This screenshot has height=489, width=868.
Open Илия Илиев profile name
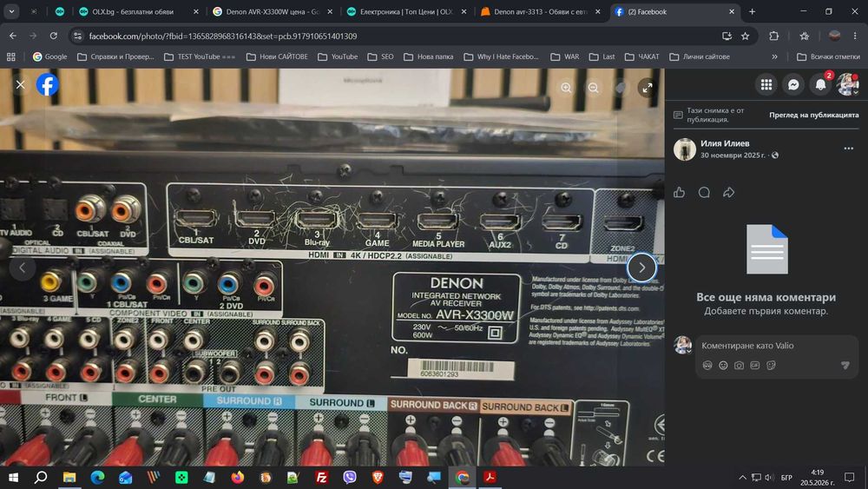(x=725, y=143)
